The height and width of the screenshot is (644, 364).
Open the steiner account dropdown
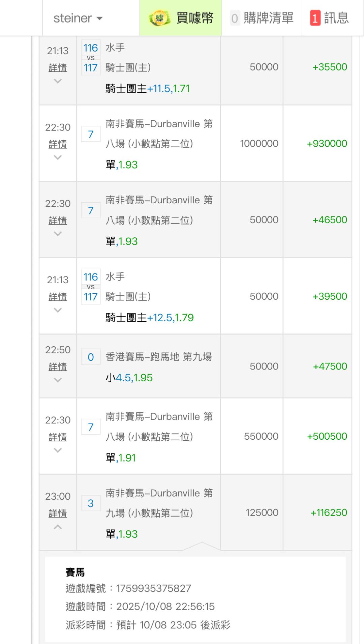pos(78,18)
